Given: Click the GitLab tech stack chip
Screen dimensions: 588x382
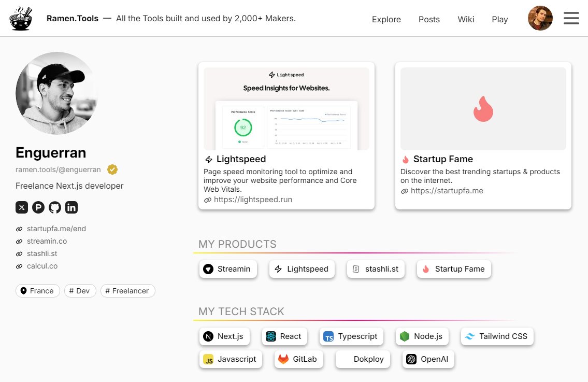Looking at the screenshot, I should (x=299, y=359).
